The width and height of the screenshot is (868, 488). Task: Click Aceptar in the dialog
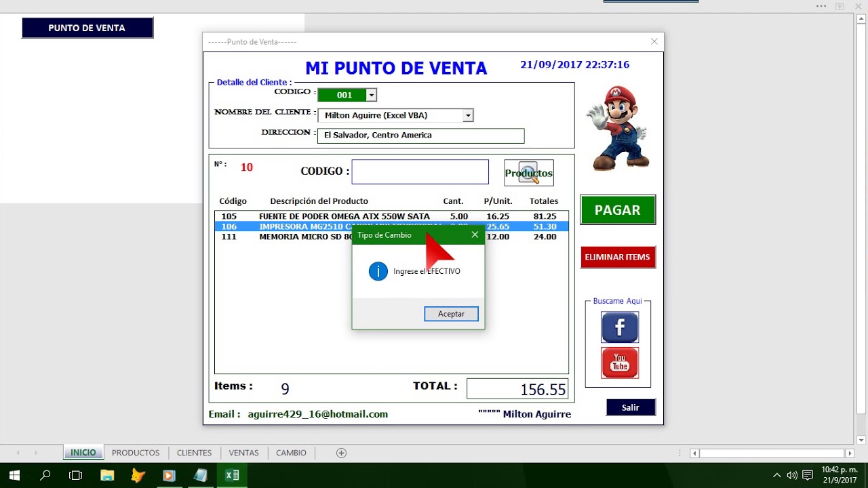point(451,314)
